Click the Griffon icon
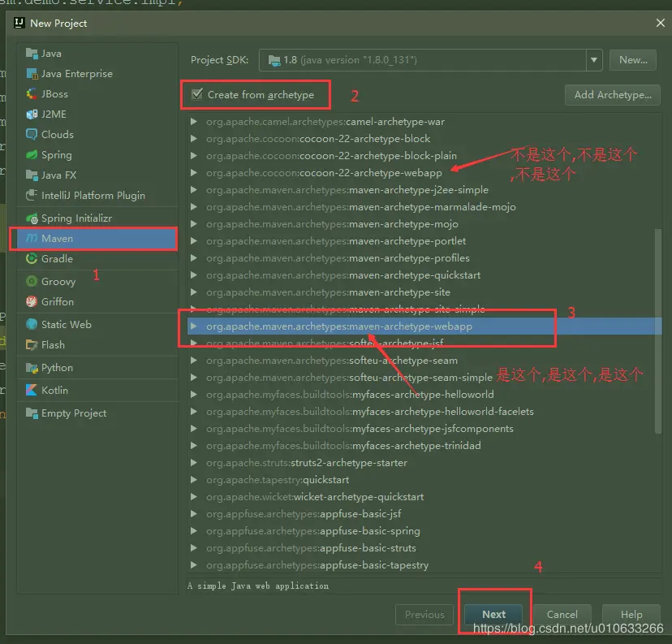 tap(32, 302)
